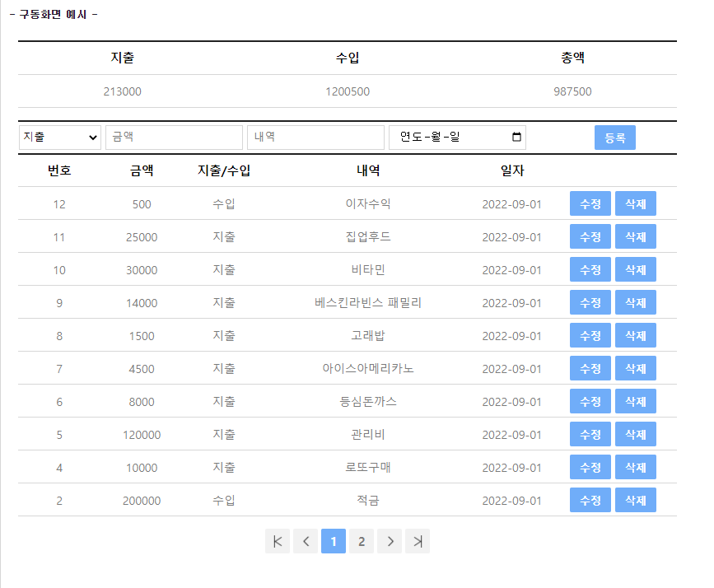Delete row 9 베스킨라빈스 패밀리 삭제
Screen dimensions: 714x588
tap(636, 302)
